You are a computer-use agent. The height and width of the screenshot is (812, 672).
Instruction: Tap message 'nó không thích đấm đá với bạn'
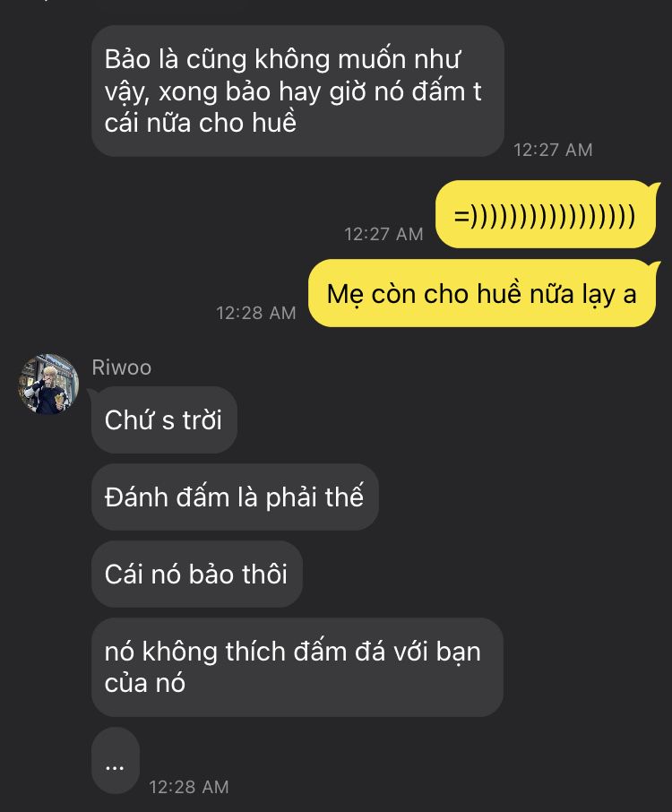tap(297, 667)
